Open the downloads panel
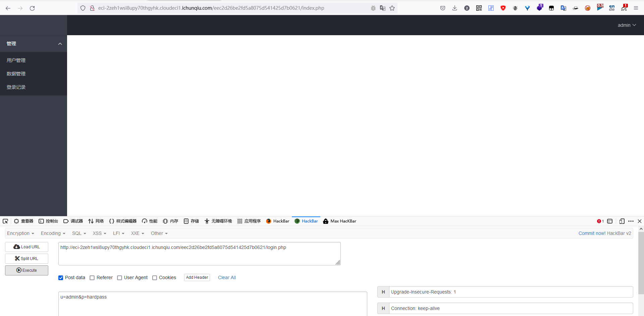Screen dimensions: 644x316 click(455, 8)
